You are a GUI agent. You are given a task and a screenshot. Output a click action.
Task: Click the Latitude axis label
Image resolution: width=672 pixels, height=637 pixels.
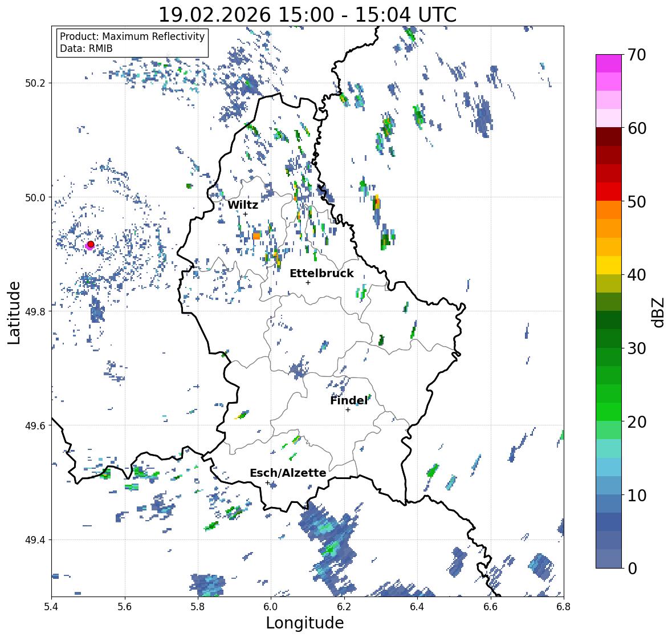14,313
